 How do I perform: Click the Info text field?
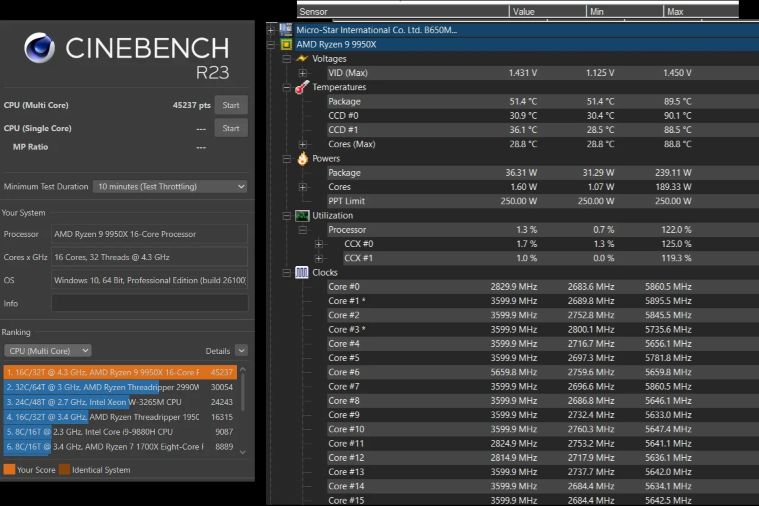[x=149, y=303]
